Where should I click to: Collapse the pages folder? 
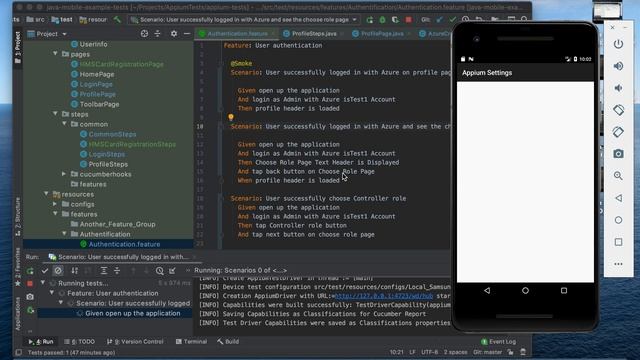coord(56,53)
